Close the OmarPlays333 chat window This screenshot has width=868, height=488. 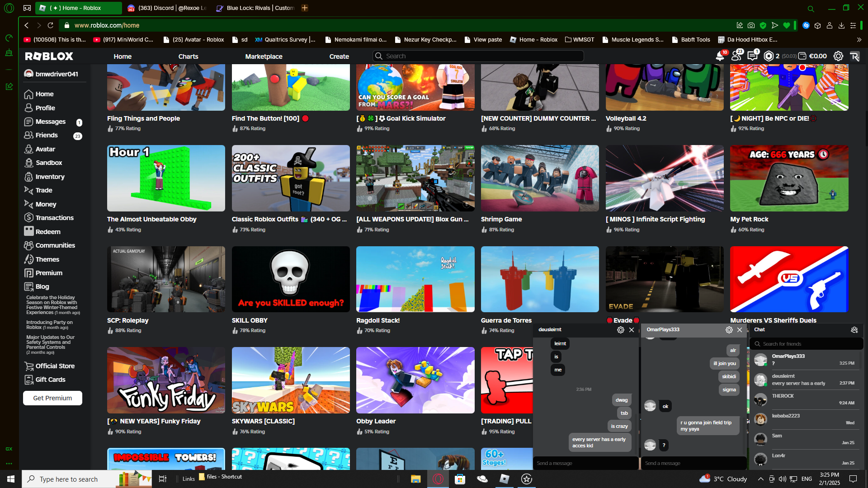coord(740,330)
